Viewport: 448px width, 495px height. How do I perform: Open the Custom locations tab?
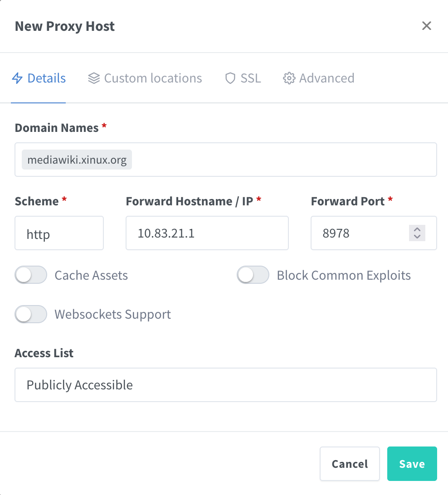[144, 78]
